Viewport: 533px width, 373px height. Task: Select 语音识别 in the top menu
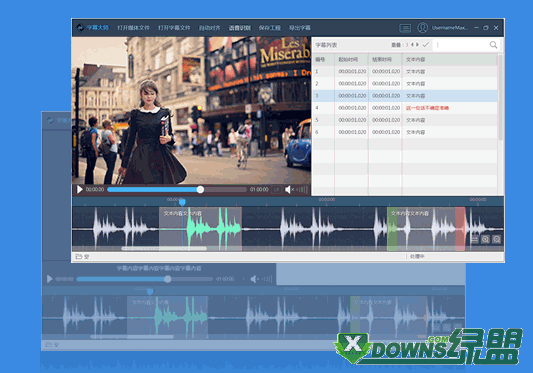click(239, 28)
